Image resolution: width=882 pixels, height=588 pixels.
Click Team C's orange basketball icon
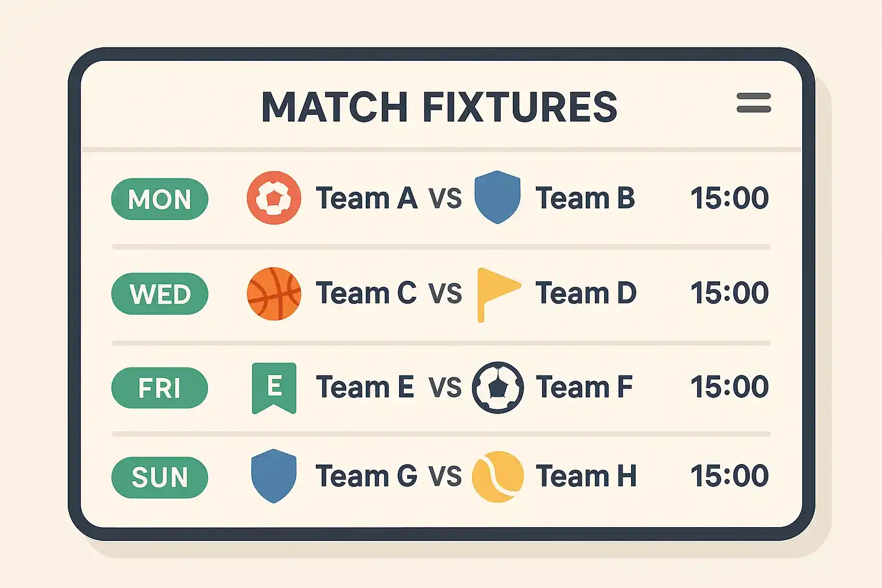pos(274,293)
